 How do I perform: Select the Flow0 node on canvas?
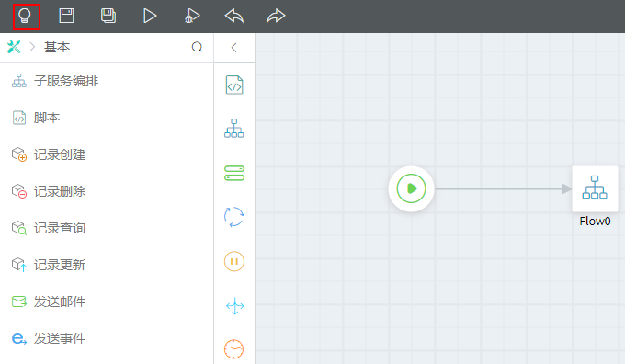click(595, 188)
